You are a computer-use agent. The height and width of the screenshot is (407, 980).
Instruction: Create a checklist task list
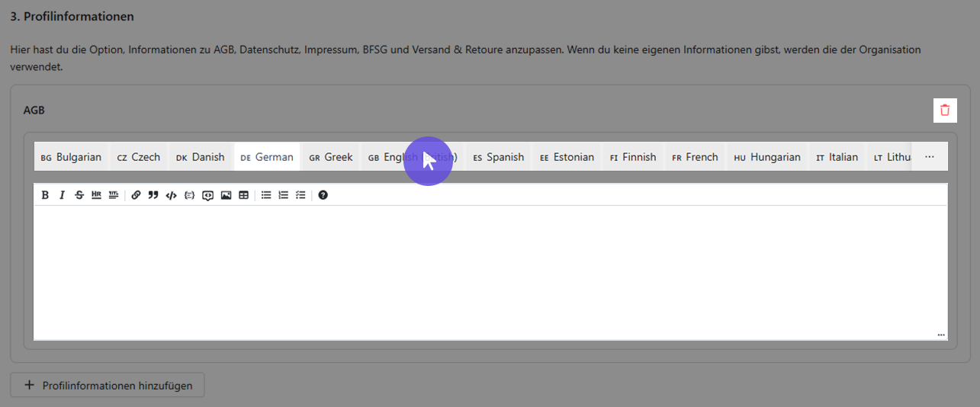(x=300, y=195)
